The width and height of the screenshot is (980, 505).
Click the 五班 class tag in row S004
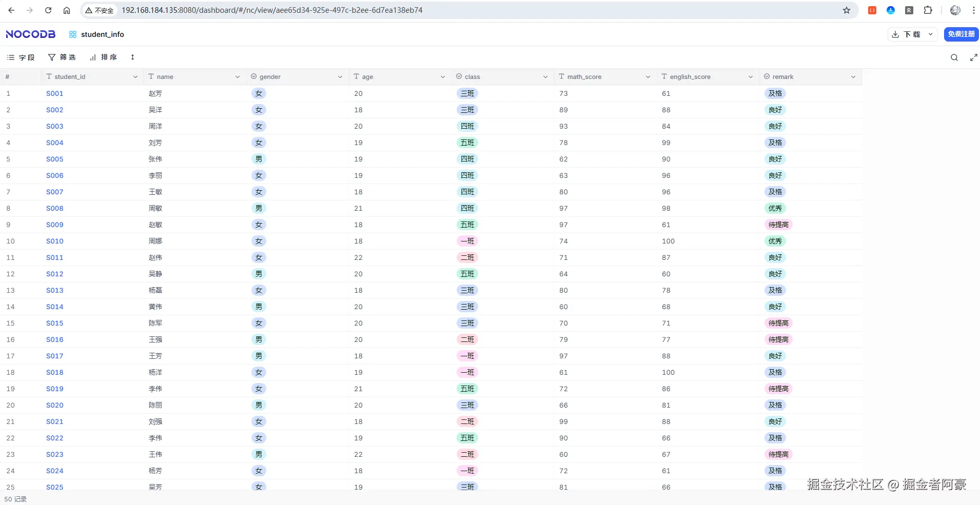pyautogui.click(x=467, y=143)
